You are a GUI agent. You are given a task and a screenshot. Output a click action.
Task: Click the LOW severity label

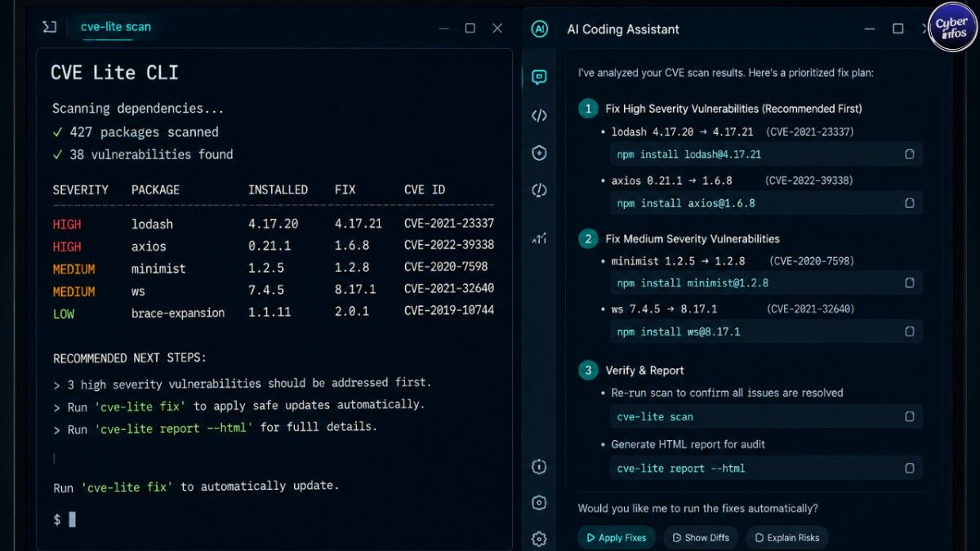[64, 313]
